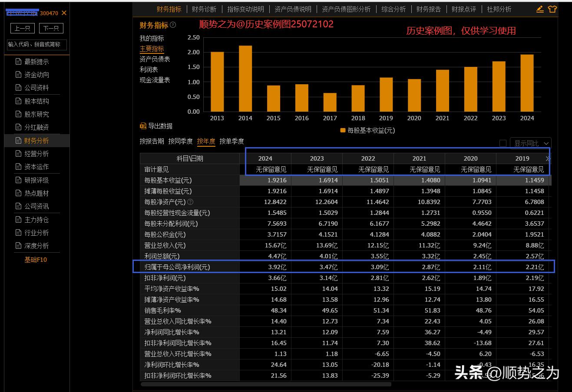The image size is (572, 392).
Task: Open the edit/annotation pencil icon on top right
Action: [x=539, y=9]
